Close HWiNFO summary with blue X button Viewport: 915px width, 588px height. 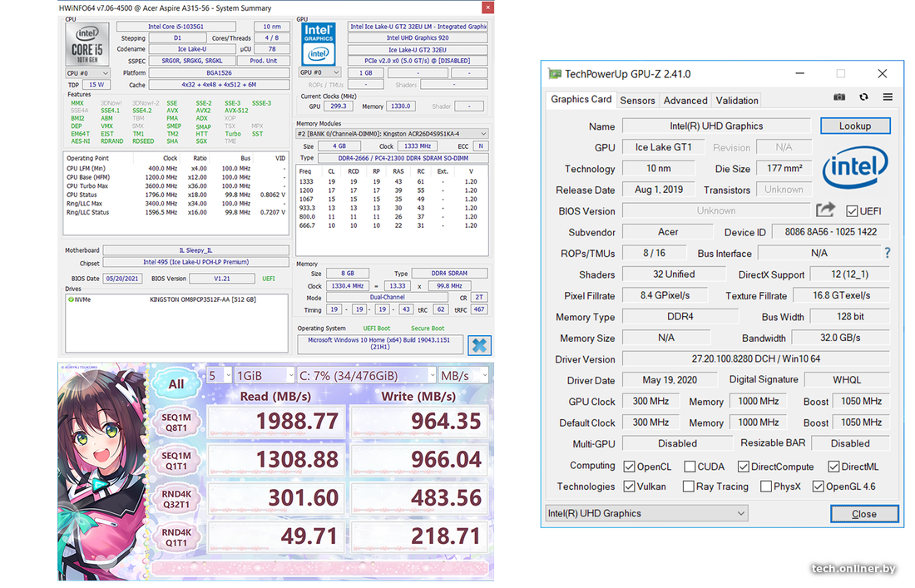click(479, 345)
